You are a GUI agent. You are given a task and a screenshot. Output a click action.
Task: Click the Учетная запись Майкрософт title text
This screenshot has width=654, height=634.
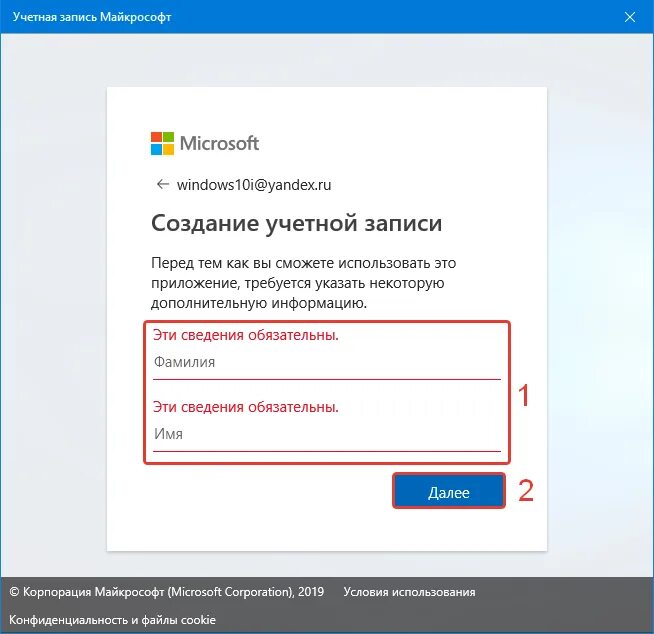tap(92, 17)
